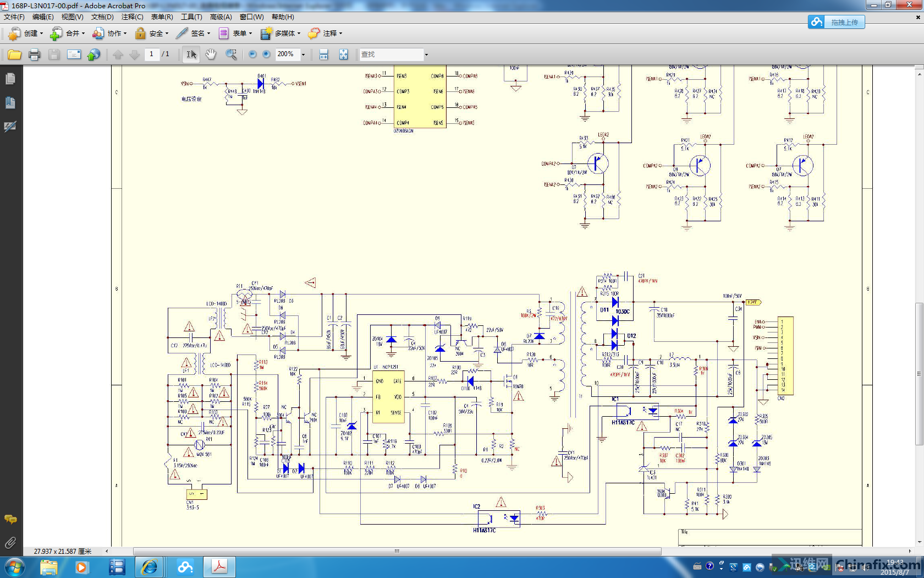
Task: Open the 文档(D) menu
Action: click(102, 17)
